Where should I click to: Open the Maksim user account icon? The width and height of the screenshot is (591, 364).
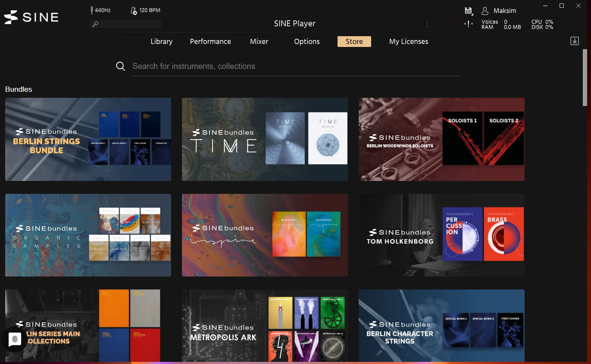click(485, 11)
